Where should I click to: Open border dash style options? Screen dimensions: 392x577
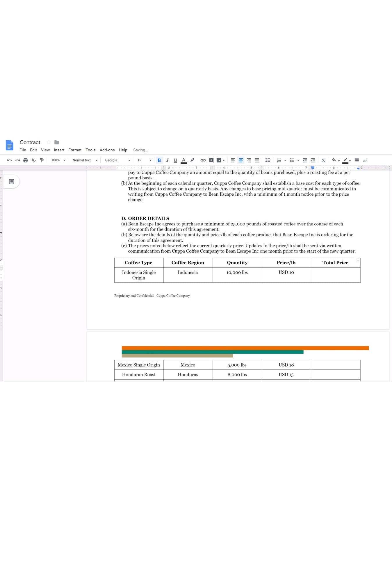pyautogui.click(x=365, y=160)
